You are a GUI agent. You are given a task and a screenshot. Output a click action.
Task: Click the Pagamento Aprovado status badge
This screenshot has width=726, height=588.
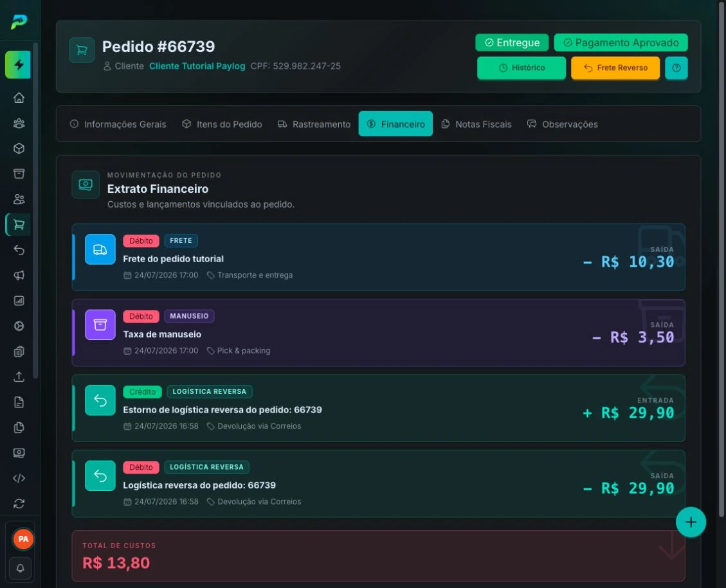621,42
